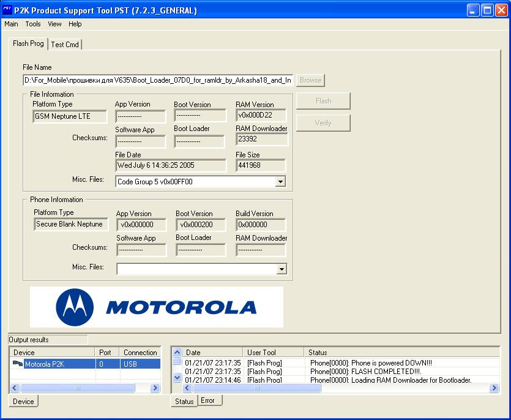Click left arrow of device list scrollbar
This screenshot has width=511, height=420.
15,388
